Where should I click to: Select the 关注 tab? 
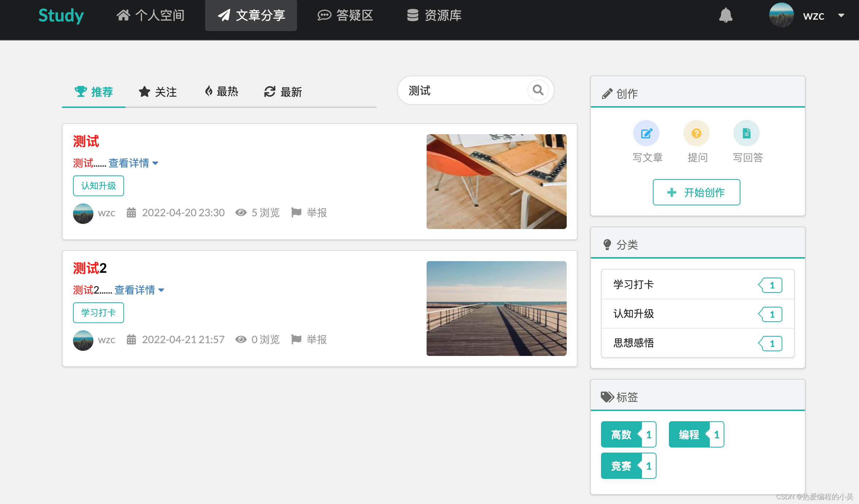click(x=158, y=92)
